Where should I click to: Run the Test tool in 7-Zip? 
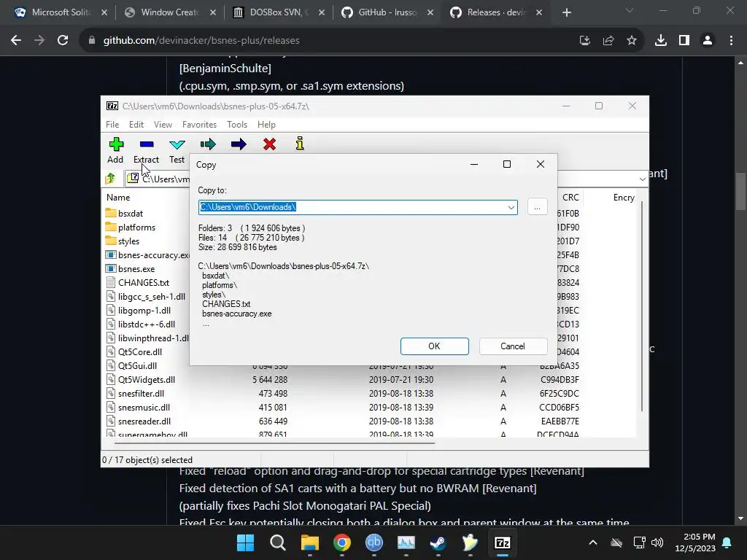[177, 150]
